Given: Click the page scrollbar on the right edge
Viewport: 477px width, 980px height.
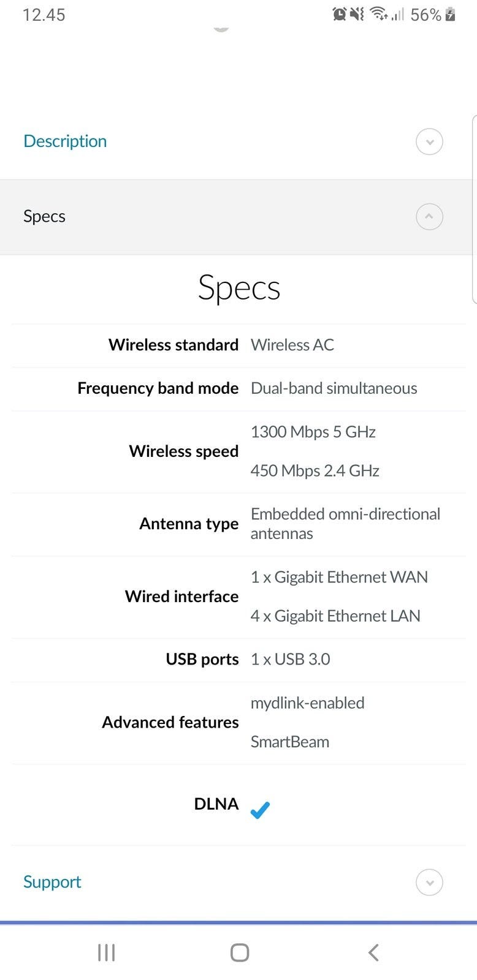Looking at the screenshot, I should pos(474,208).
